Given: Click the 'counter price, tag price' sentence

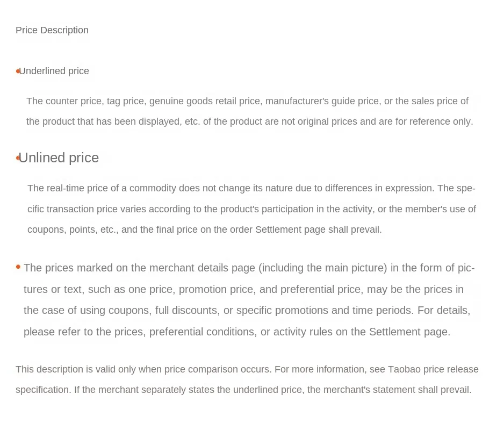Looking at the screenshot, I should pyautogui.click(x=247, y=101).
